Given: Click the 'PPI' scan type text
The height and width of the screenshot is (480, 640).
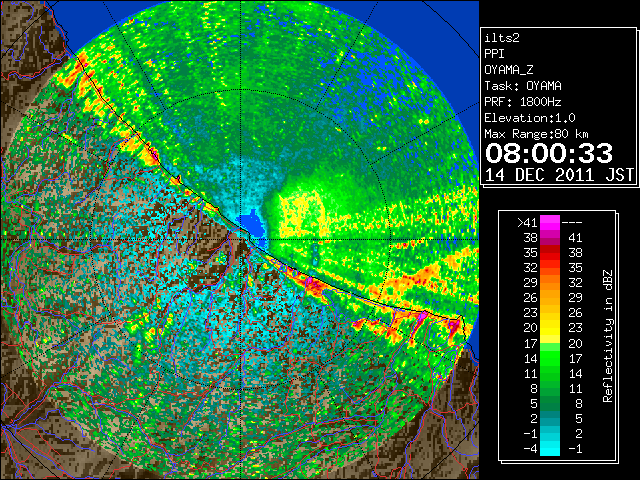Looking at the screenshot, I should click(x=494, y=54).
